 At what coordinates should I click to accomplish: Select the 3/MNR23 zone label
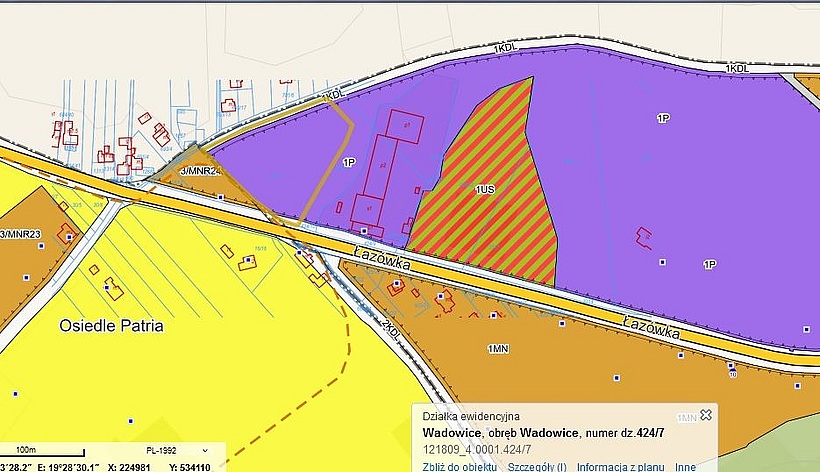pos(19,233)
